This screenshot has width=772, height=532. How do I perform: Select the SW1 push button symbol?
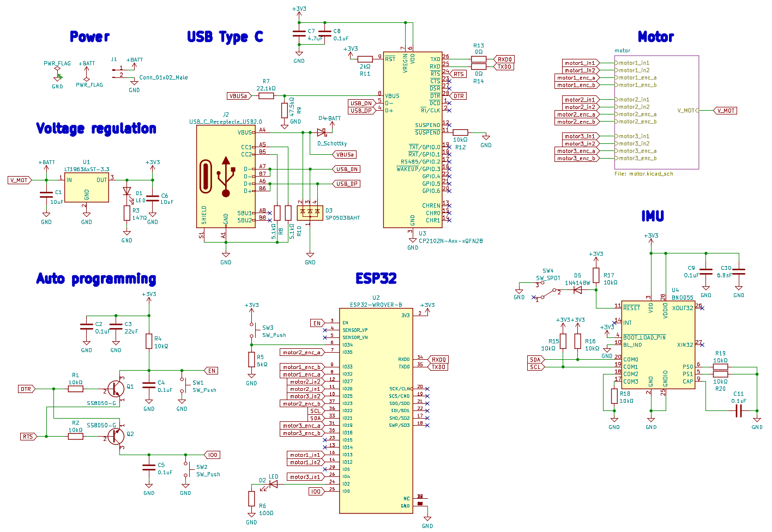[x=183, y=384]
